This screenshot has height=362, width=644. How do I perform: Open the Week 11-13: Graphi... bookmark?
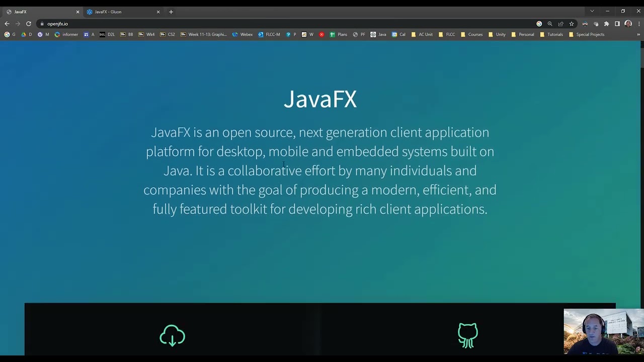click(x=204, y=35)
